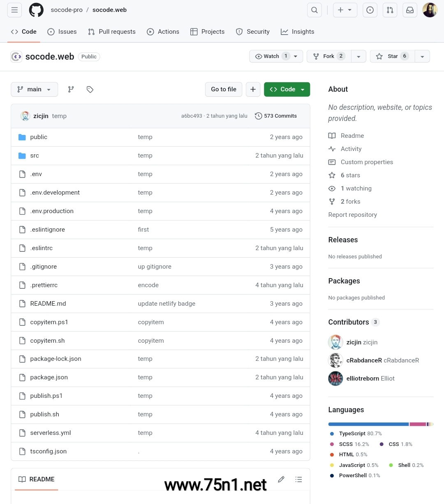Viewport: 444px width, 504px height.
Task: Click the plus Add file button
Action: click(x=253, y=89)
